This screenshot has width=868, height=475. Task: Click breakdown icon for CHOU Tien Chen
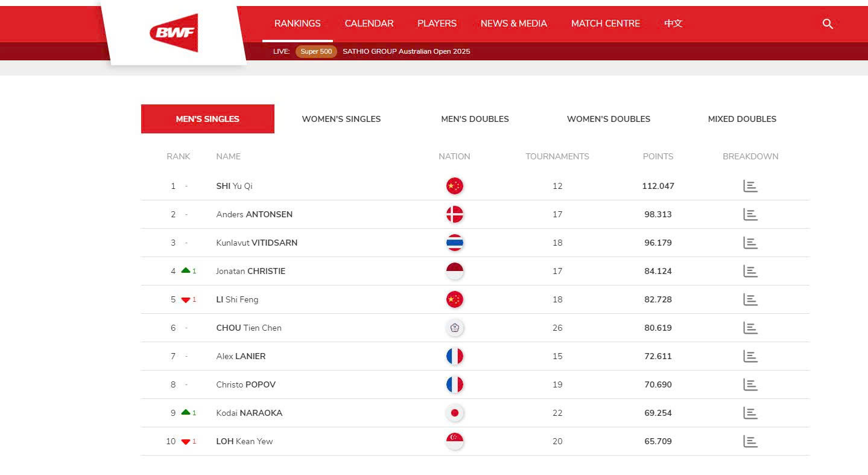[750, 328]
